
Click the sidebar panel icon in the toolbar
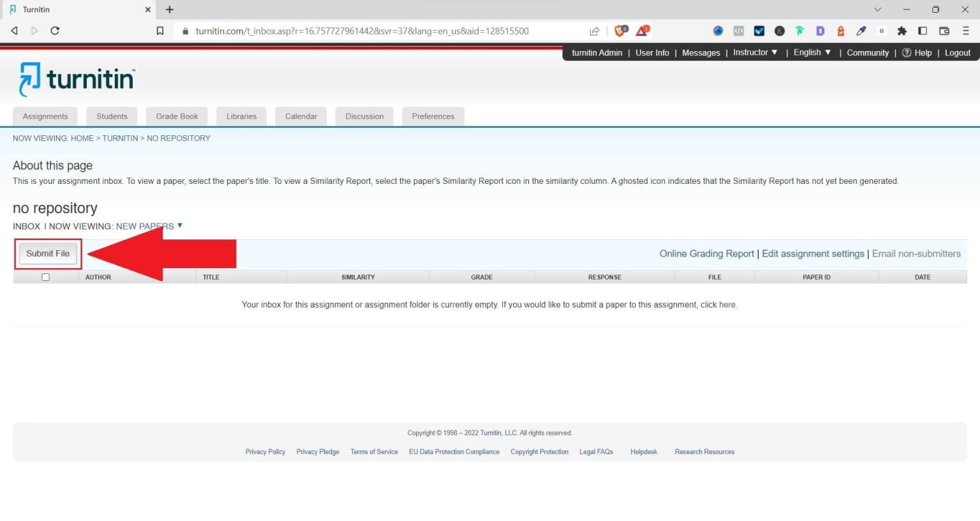(x=923, y=31)
